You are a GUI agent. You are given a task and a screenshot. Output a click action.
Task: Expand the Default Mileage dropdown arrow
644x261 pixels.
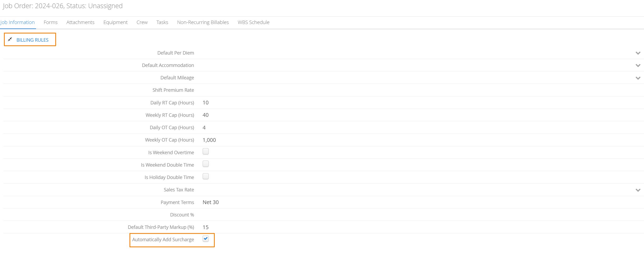pyautogui.click(x=638, y=78)
